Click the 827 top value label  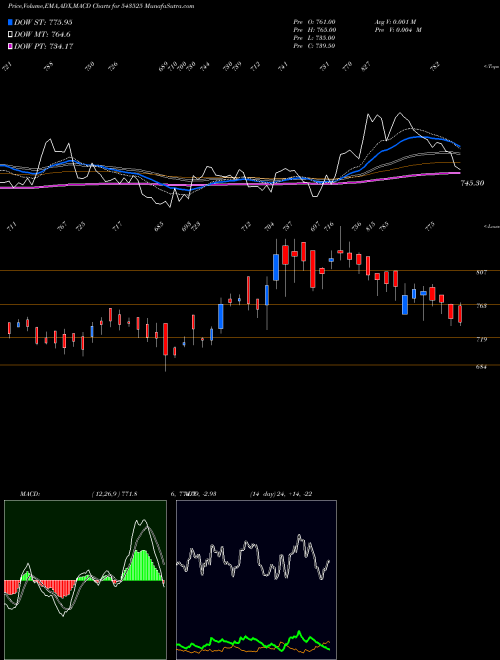tap(366, 67)
